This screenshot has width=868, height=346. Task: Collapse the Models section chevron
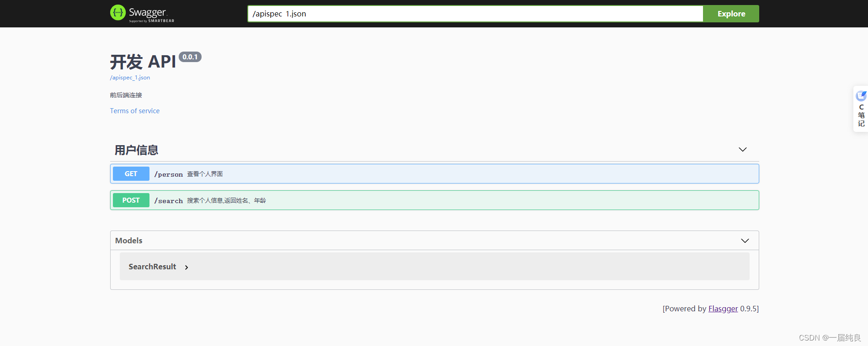click(745, 241)
